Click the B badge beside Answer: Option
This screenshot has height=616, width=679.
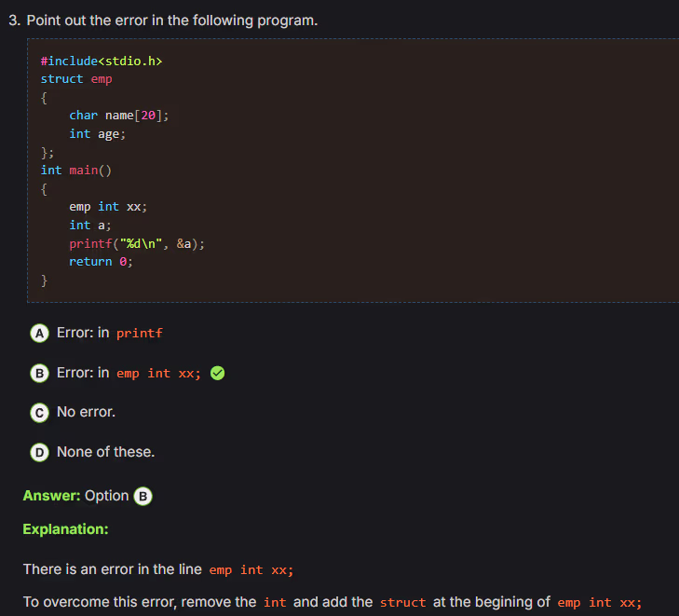pyautogui.click(x=143, y=497)
